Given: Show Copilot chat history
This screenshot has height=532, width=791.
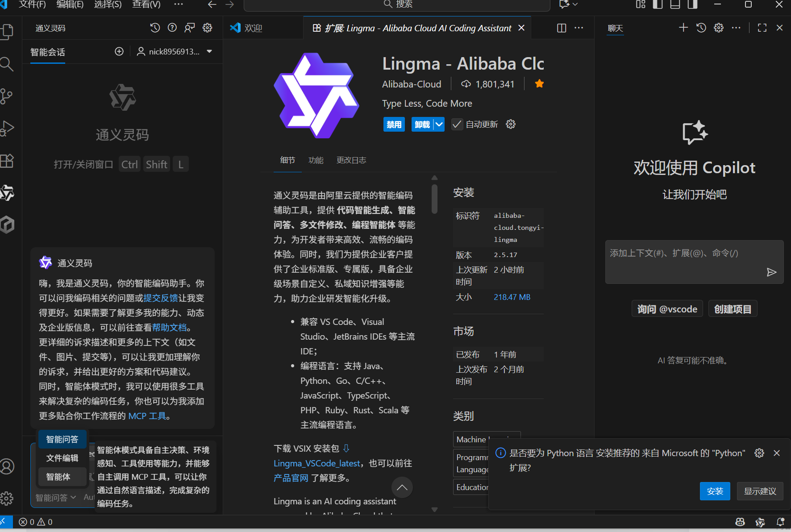Looking at the screenshot, I should tap(701, 28).
